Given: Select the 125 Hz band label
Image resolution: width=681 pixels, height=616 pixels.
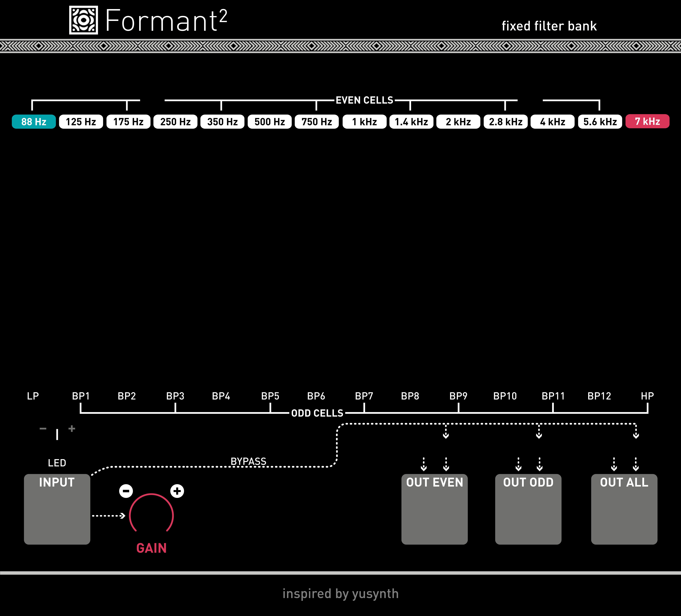Looking at the screenshot, I should click(81, 122).
